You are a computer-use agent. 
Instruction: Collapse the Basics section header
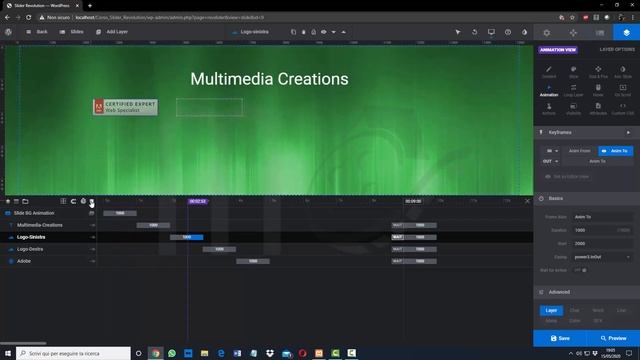587,198
